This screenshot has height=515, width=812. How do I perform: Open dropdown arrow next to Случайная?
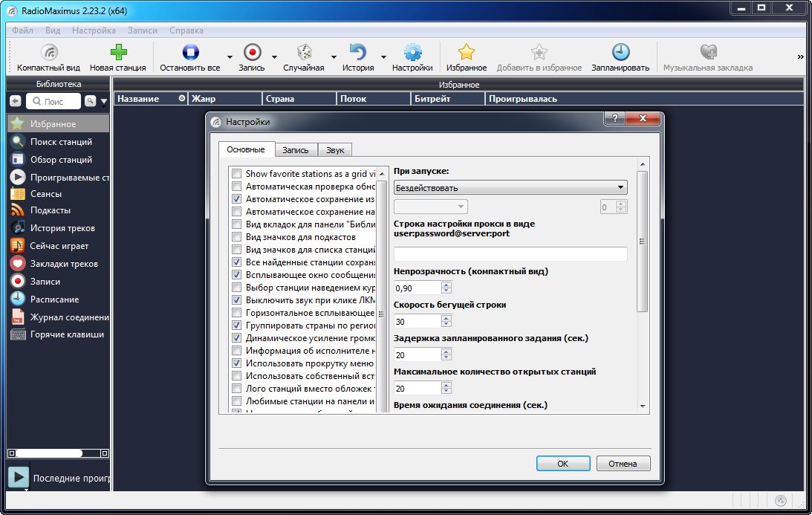pos(334,57)
